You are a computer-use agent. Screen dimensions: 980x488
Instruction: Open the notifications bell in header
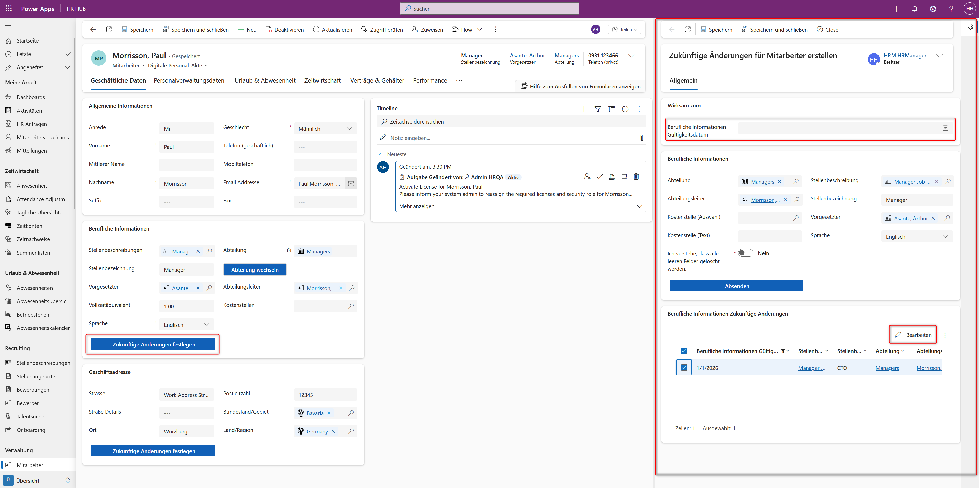click(x=914, y=9)
